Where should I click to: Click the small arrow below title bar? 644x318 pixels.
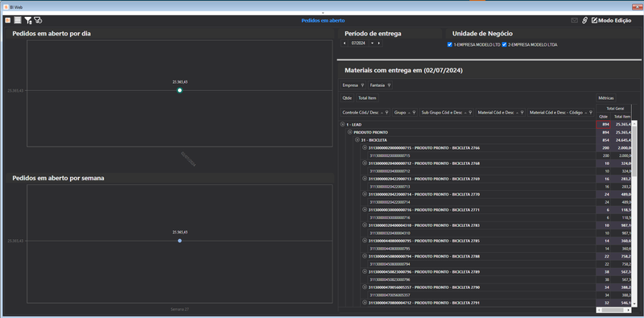323,13
